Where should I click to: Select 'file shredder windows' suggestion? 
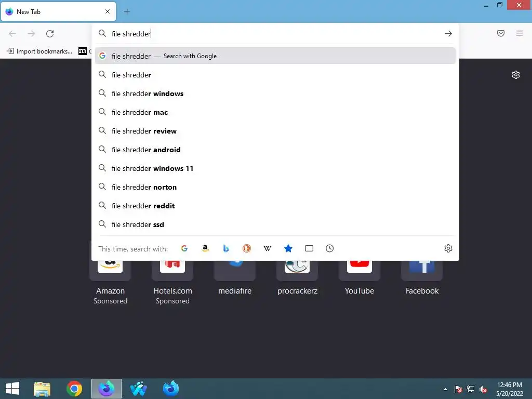pos(275,94)
